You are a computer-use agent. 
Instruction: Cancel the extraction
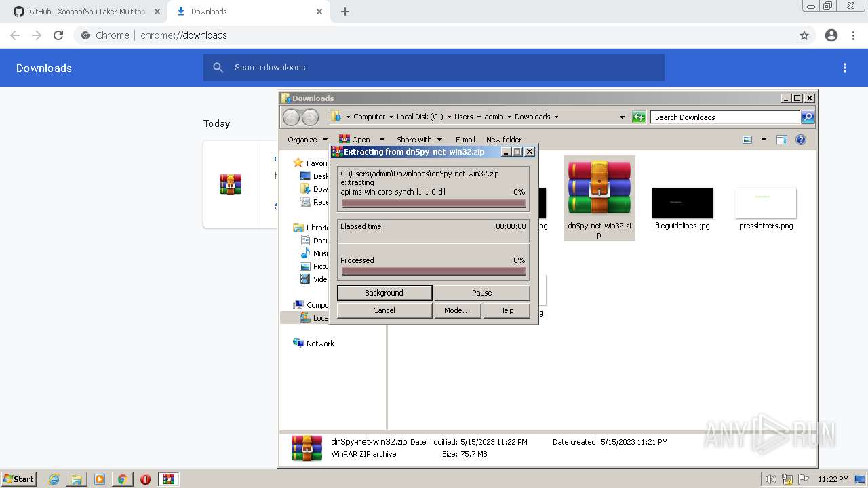click(384, 310)
